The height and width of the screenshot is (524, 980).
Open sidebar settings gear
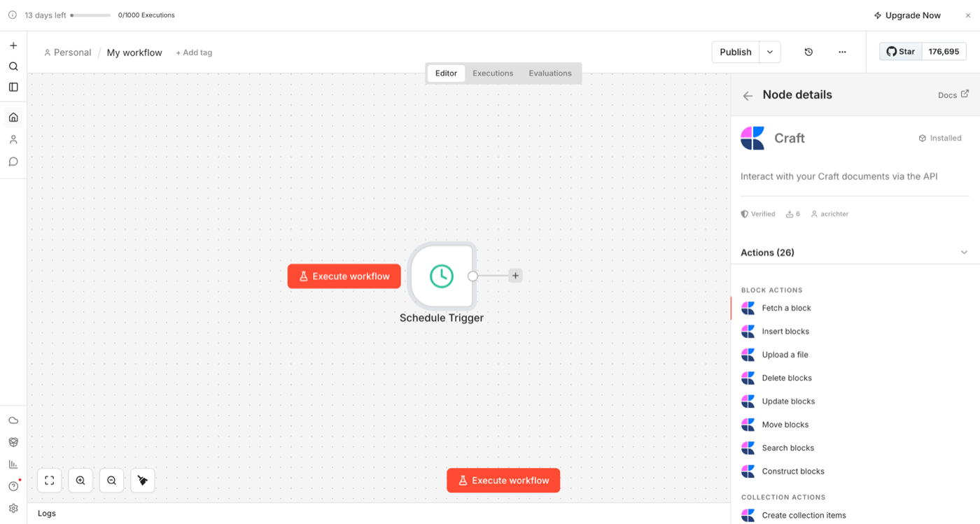tap(13, 508)
